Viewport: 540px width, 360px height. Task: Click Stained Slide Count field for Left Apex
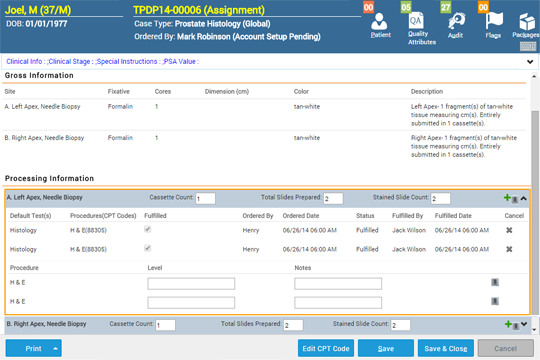(440, 198)
